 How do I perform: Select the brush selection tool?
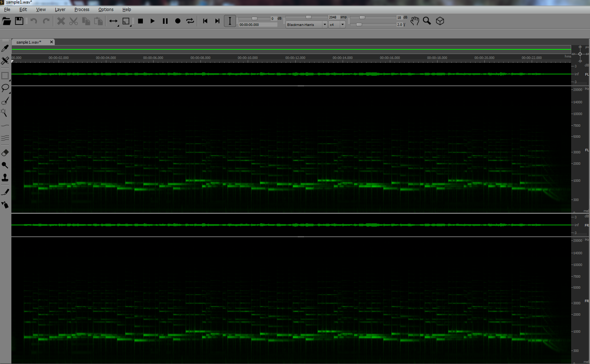pyautogui.click(x=5, y=101)
